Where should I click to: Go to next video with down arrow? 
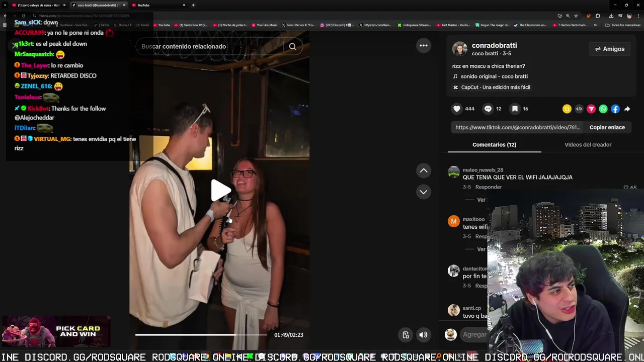(424, 192)
